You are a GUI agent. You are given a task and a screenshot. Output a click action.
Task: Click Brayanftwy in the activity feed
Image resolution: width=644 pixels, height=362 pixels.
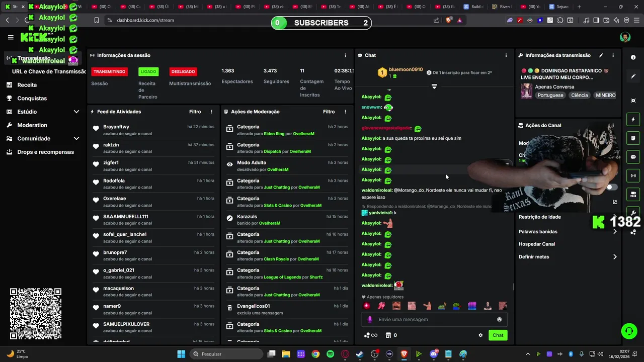116,127
